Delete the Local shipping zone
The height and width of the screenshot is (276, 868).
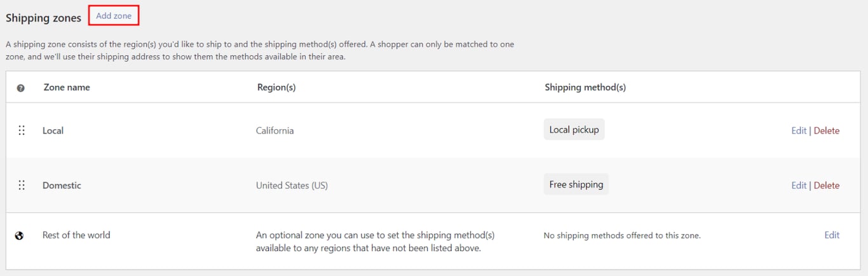(x=827, y=130)
